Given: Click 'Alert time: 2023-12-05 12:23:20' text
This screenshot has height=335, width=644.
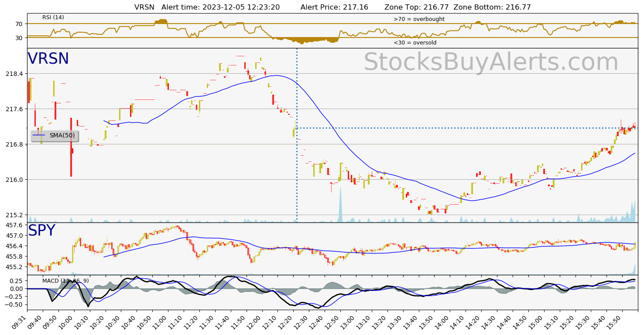Looking at the screenshot, I should click(220, 7).
